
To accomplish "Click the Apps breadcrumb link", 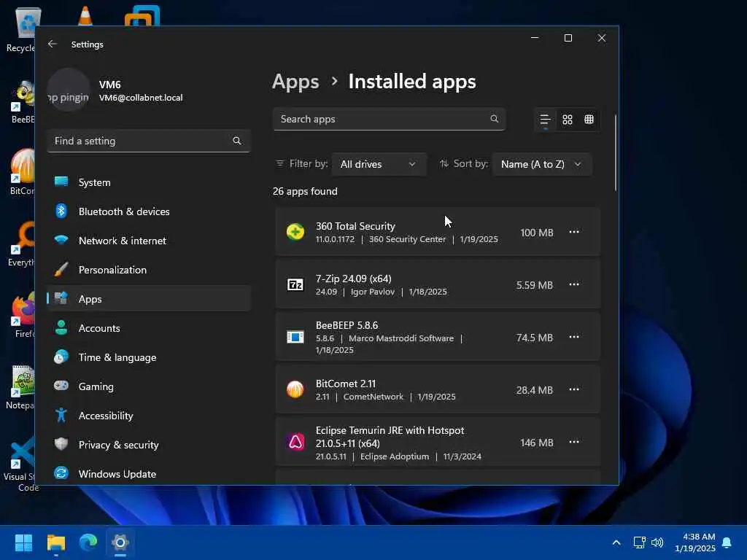I will click(x=295, y=82).
